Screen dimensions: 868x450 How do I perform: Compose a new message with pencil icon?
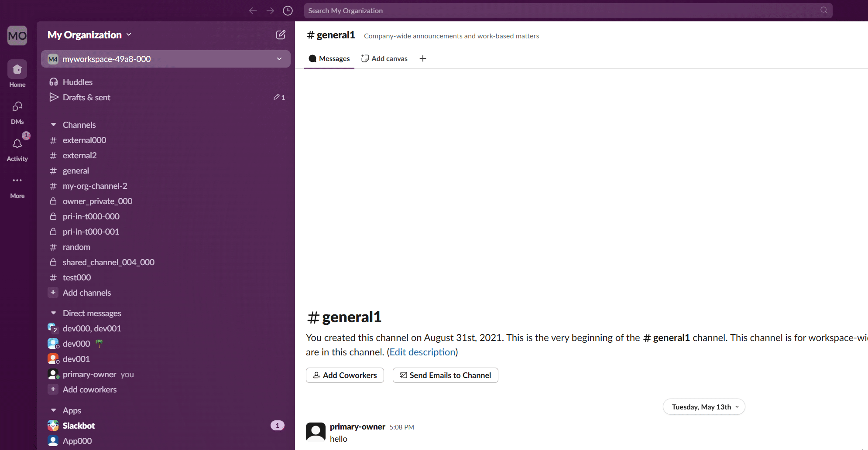coord(281,35)
